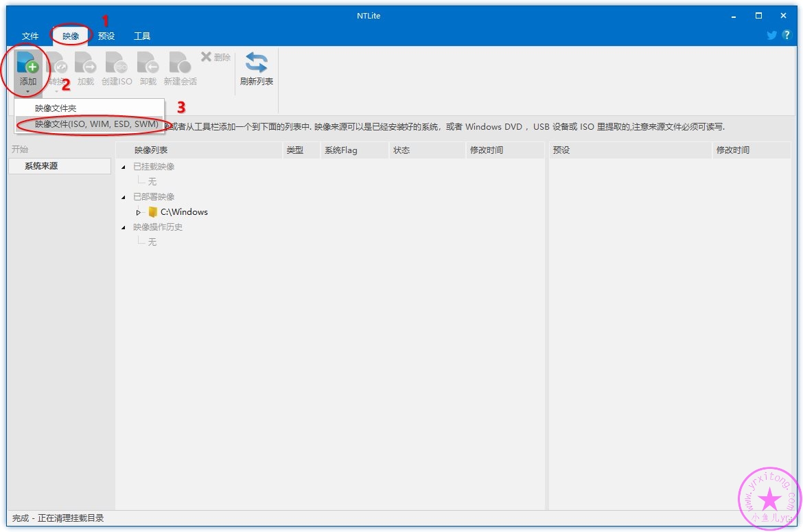Screen dimensions: 803x532
Task: Sort by the 状态 column header
Action: pos(427,150)
